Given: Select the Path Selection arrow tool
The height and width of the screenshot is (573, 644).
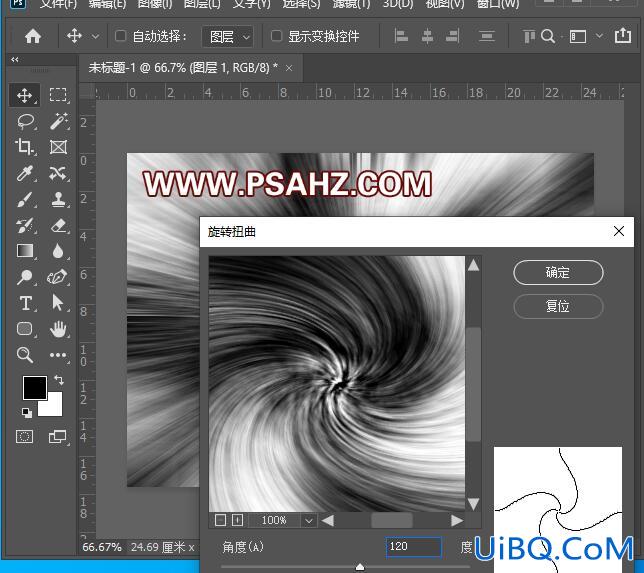Looking at the screenshot, I should [x=58, y=303].
